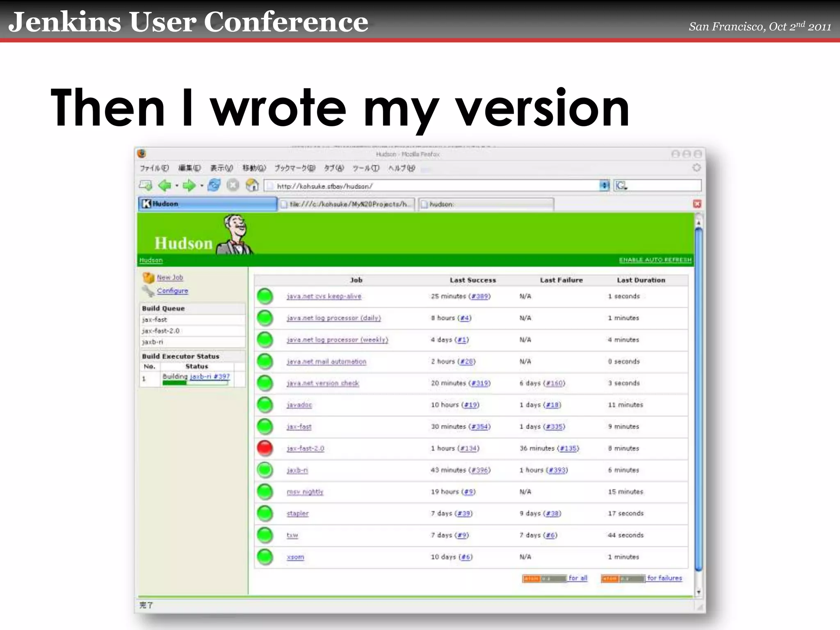Click the address bar URL field
Screen dimensions: 840x630
click(431, 186)
